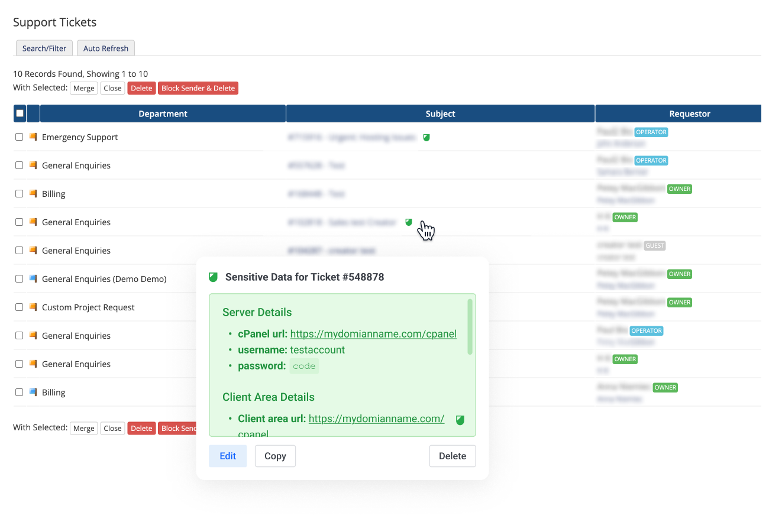Open the Search/Filter tab
Viewport: 769px width, 532px height.
(44, 48)
